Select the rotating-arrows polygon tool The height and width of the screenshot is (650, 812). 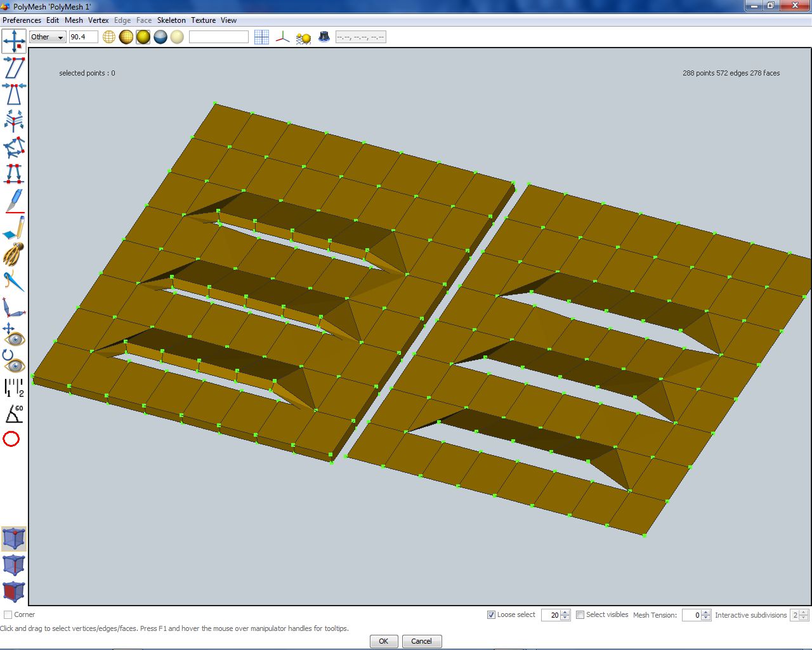click(x=13, y=147)
